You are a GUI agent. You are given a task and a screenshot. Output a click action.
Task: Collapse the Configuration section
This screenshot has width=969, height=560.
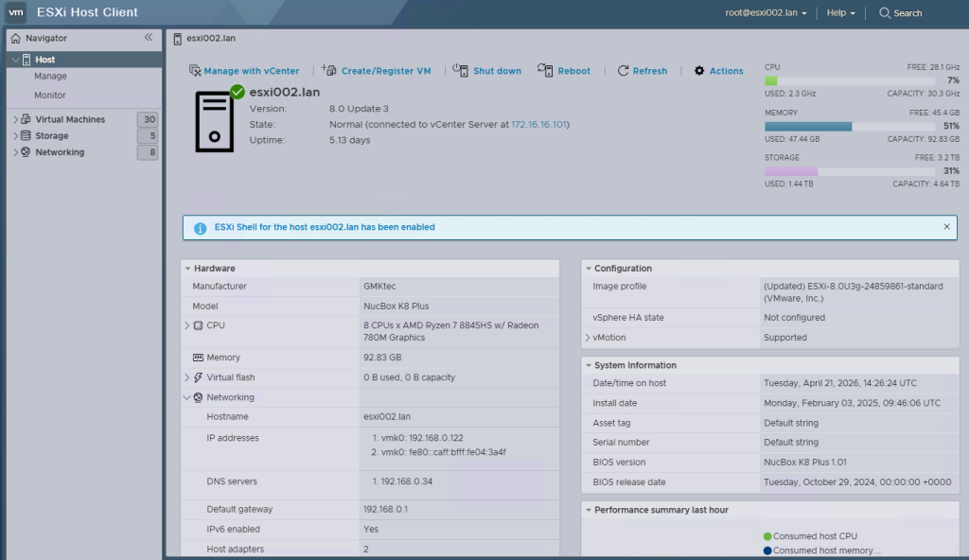point(588,269)
